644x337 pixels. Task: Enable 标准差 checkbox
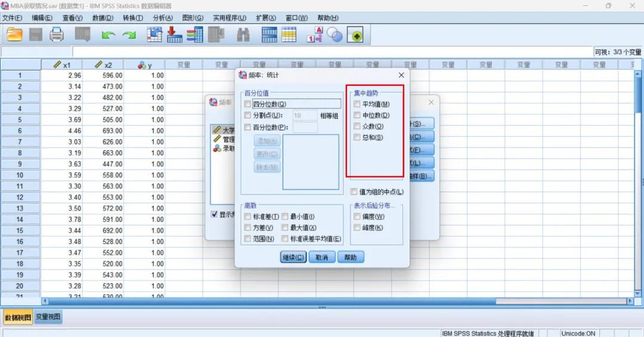pyautogui.click(x=247, y=216)
